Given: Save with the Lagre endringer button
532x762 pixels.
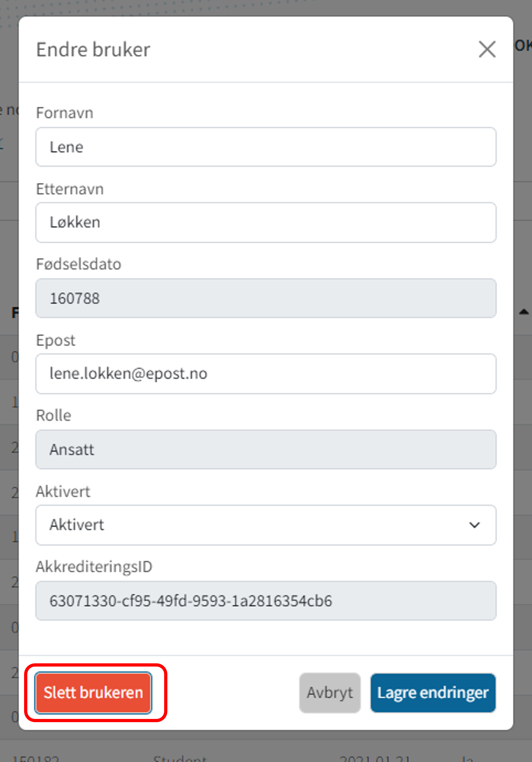Looking at the screenshot, I should pos(433,693).
